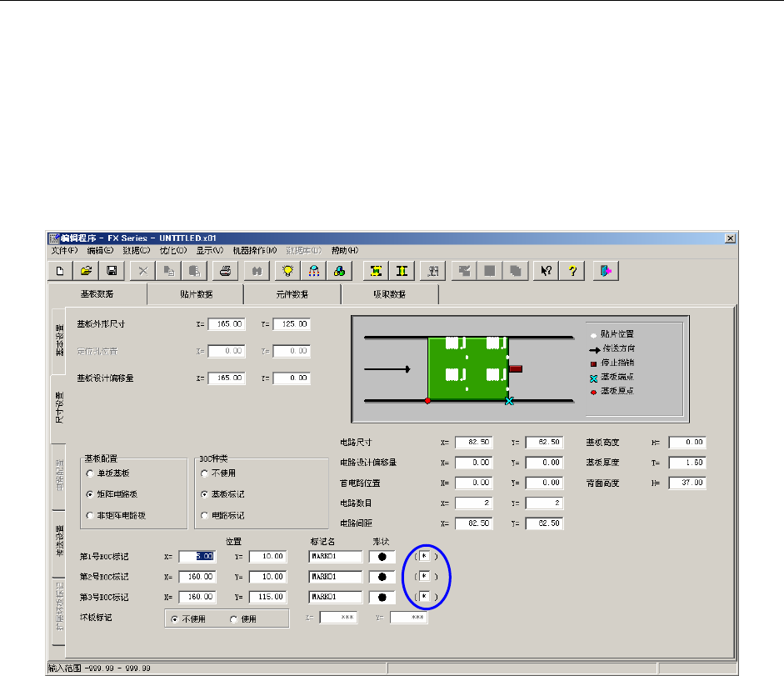The width and height of the screenshot is (784, 676).
Task: Click the Save floppy disk icon
Action: pyautogui.click(x=111, y=271)
